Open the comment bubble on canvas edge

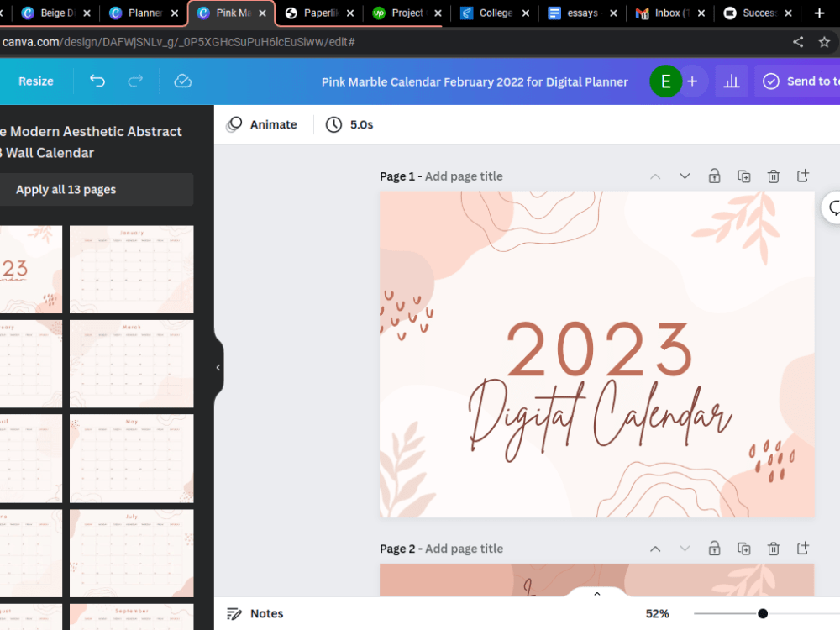tap(833, 207)
